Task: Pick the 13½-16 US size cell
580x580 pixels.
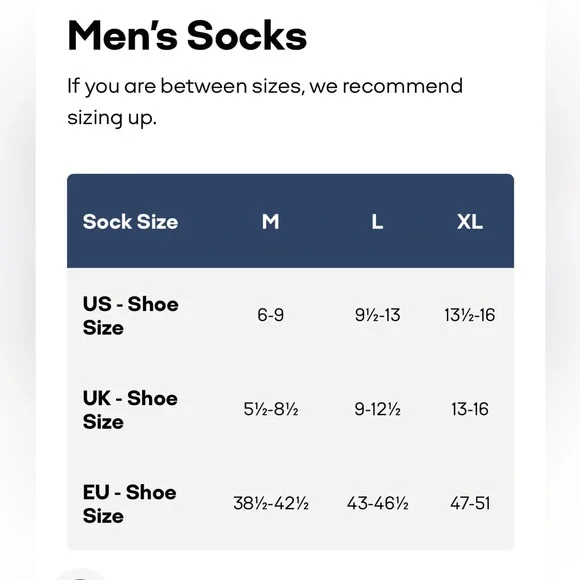Action: point(470,315)
